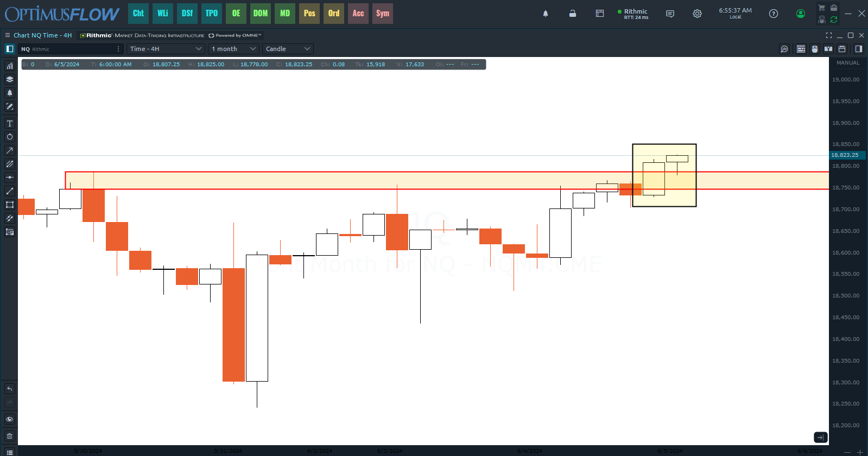Open the MD market depth panel button
This screenshot has width=868, height=456.
tap(285, 14)
